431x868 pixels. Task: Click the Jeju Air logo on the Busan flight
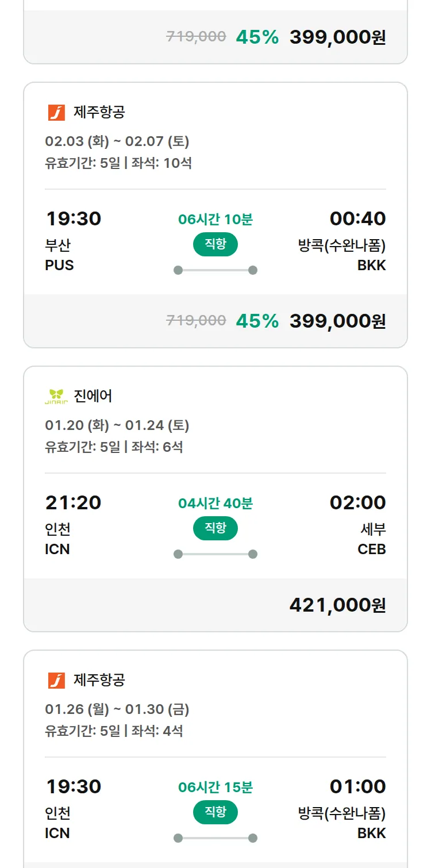click(x=56, y=113)
